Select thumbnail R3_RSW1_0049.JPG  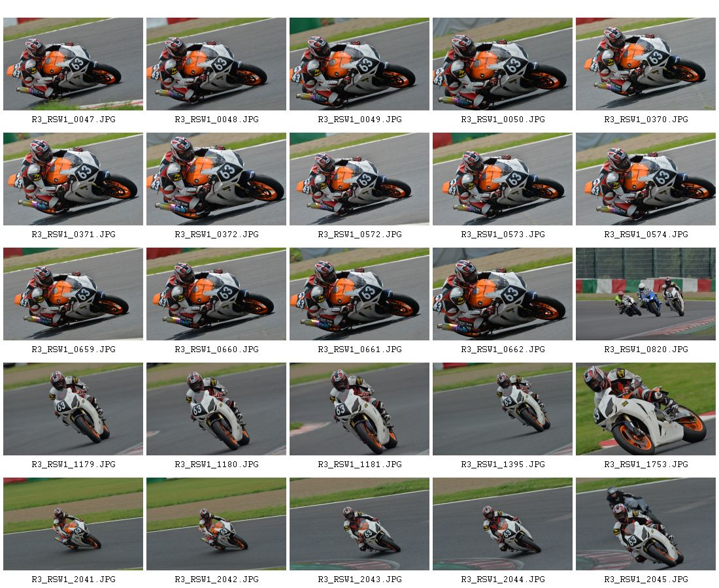359,64
